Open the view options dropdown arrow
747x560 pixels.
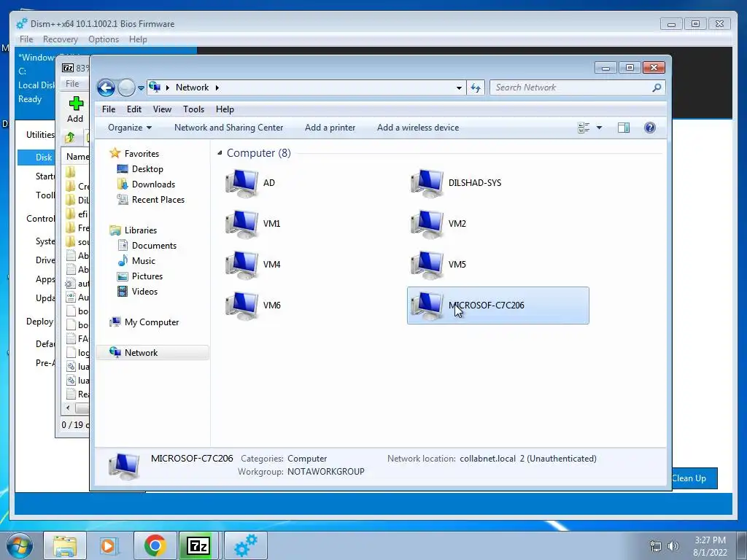click(x=600, y=128)
